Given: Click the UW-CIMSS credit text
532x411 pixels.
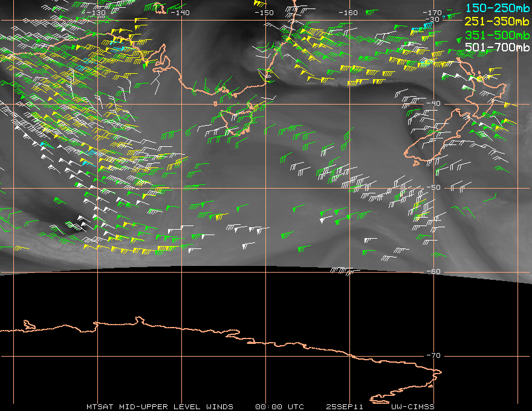Looking at the screenshot, I should click(x=412, y=407).
